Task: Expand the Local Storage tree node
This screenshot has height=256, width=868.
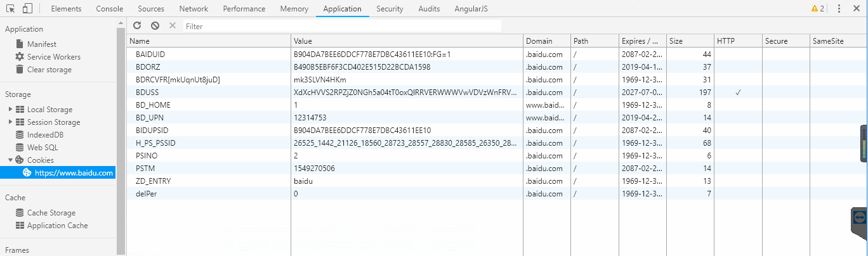Action: (11, 110)
